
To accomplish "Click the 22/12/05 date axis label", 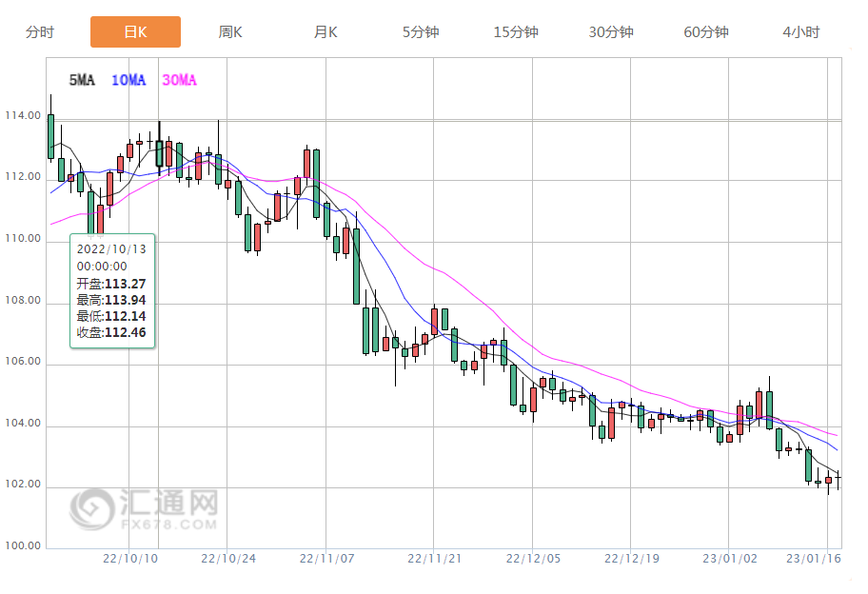I will pyautogui.click(x=532, y=559).
